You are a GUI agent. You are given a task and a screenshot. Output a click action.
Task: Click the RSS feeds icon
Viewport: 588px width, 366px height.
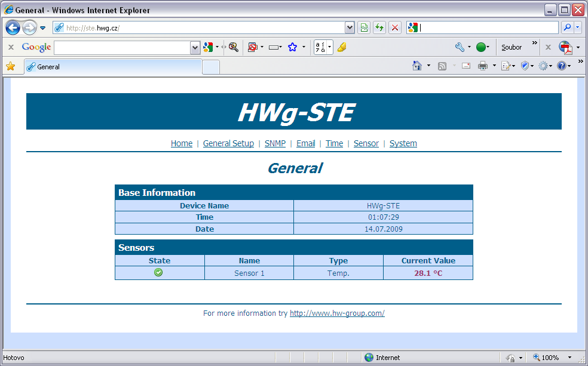[x=442, y=66]
